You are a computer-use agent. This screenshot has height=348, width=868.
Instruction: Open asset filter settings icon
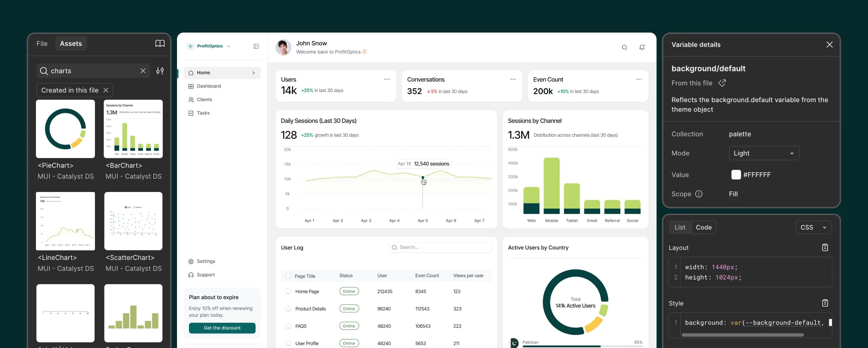click(160, 71)
